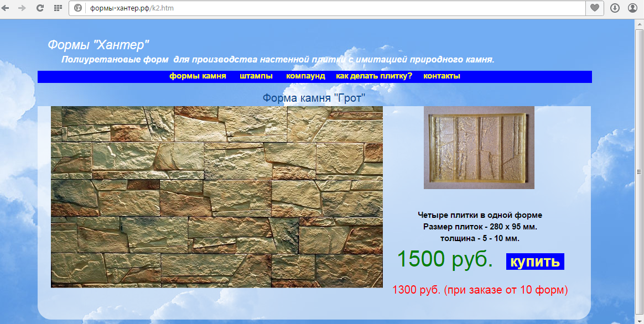644x324 pixels.
Task: Click the 1500 руб. price text
Action: [445, 259]
